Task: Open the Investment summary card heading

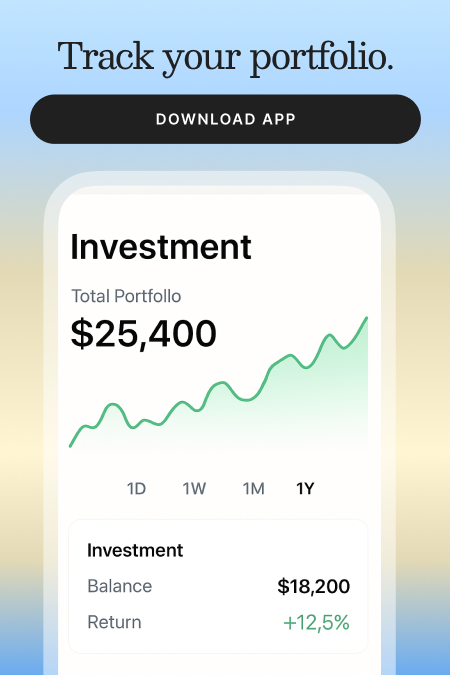Action: point(135,550)
